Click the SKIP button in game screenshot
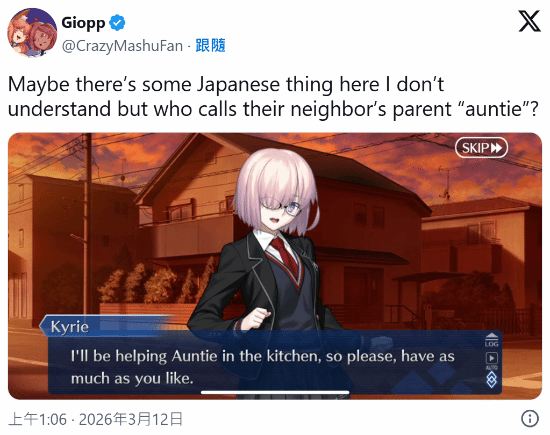The height and width of the screenshot is (435, 550). tap(481, 148)
